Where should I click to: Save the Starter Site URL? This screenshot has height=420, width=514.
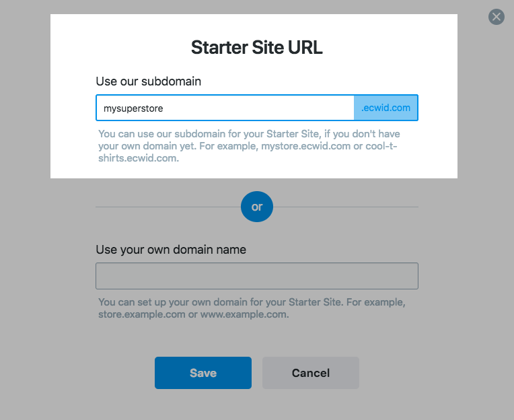203,373
